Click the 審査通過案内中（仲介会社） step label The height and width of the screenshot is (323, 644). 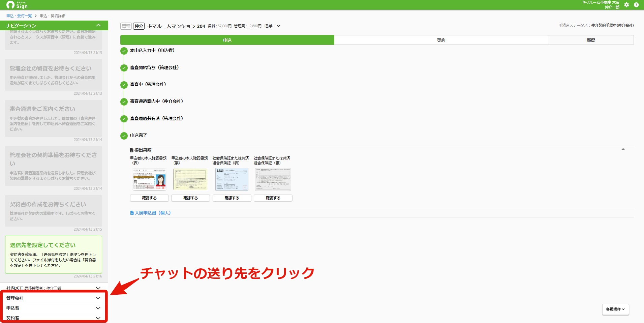[156, 101]
